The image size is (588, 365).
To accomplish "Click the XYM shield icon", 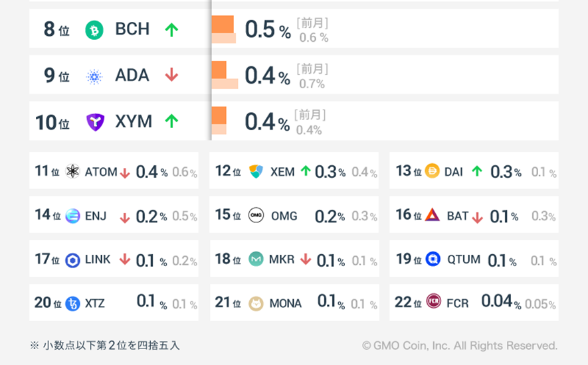I will coord(95,122).
